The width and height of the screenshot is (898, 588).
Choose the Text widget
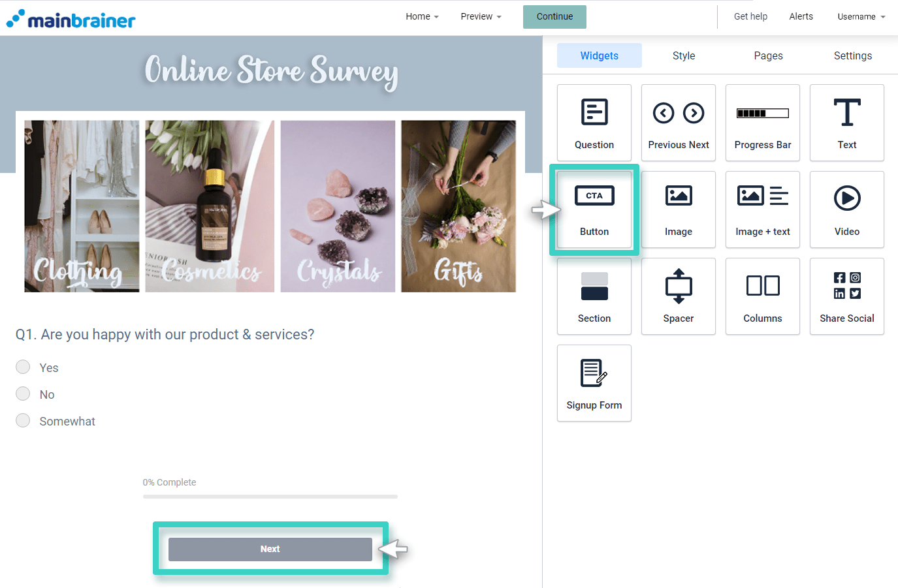tap(846, 123)
